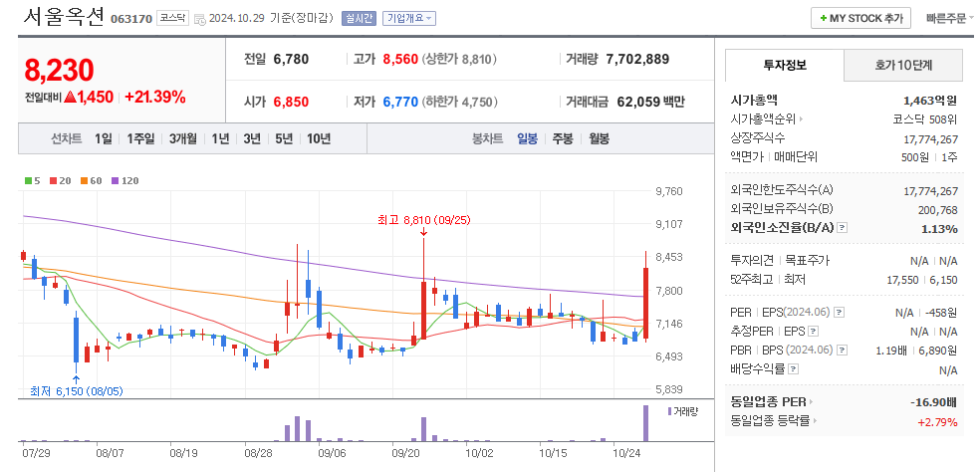
Task: Click the help icon next to 외국인소진율(B/A)
Action: 842,228
